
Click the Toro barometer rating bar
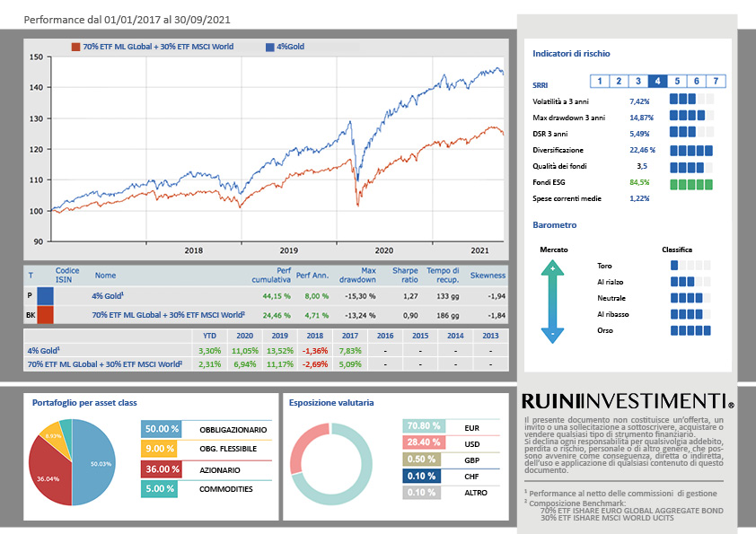(x=690, y=265)
